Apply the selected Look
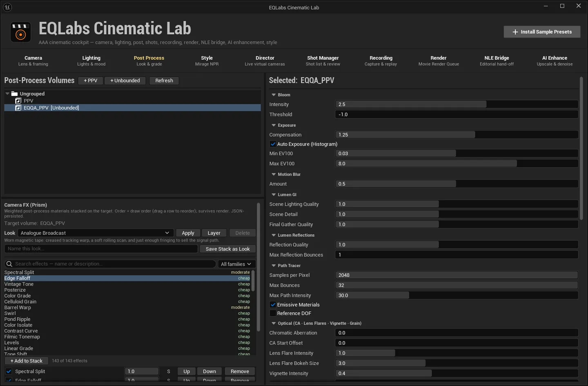Viewport: 588px width, 386px height. (x=188, y=233)
